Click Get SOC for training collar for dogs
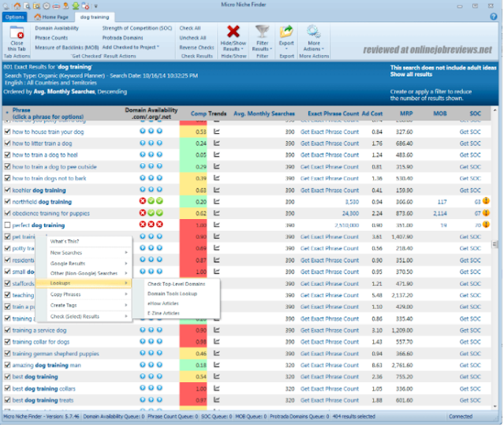 [x=470, y=342]
